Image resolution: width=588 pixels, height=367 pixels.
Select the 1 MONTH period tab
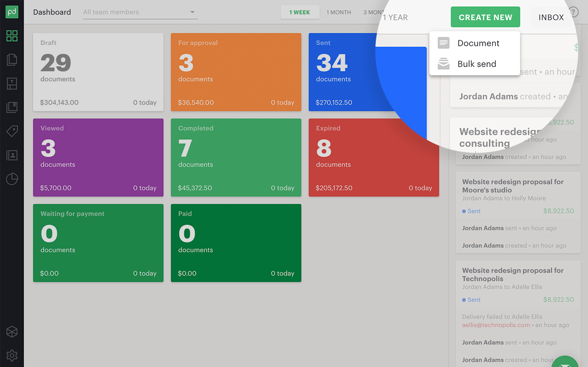339,12
